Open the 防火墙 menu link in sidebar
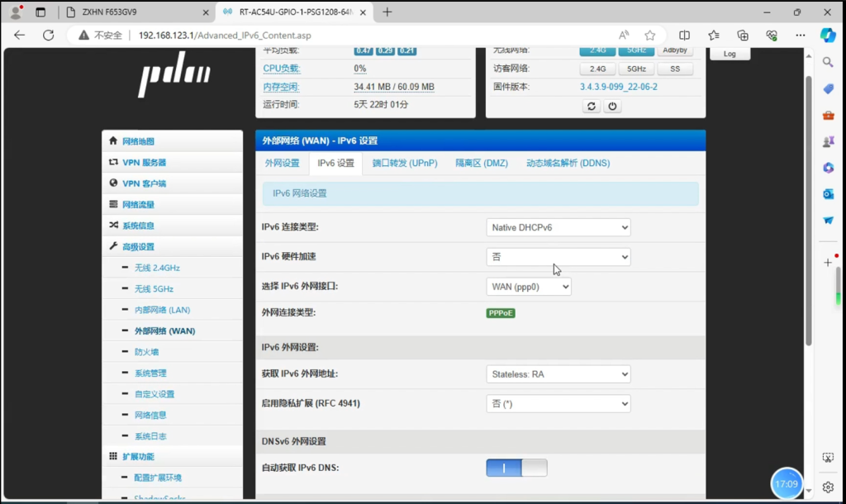The image size is (846, 504). pos(146,352)
